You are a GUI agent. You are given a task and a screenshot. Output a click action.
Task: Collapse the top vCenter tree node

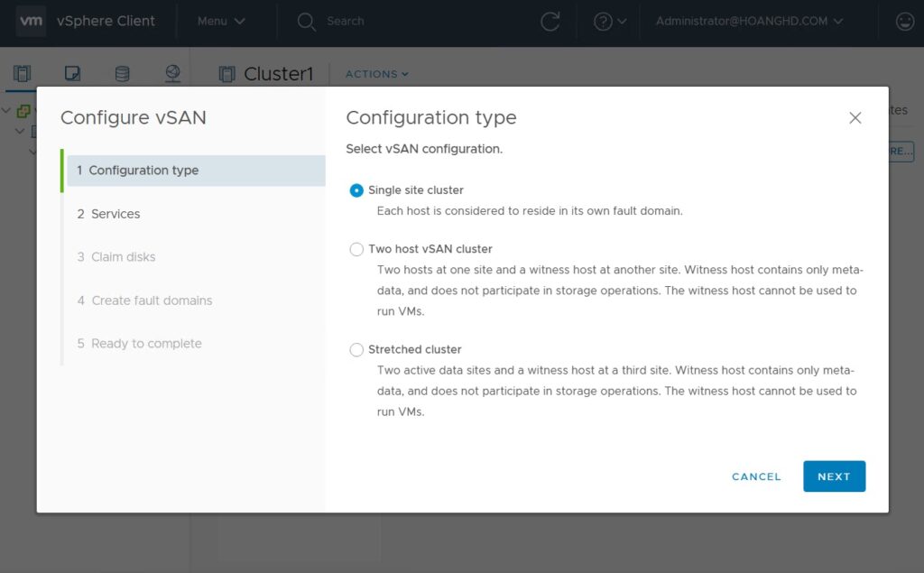[6, 110]
